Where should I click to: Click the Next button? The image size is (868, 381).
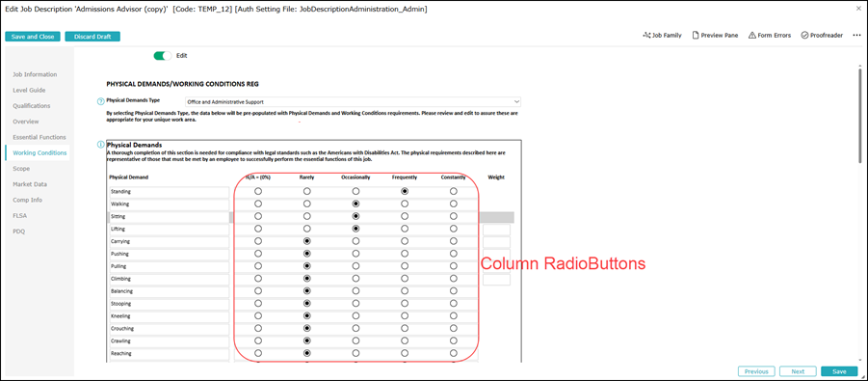(x=798, y=371)
